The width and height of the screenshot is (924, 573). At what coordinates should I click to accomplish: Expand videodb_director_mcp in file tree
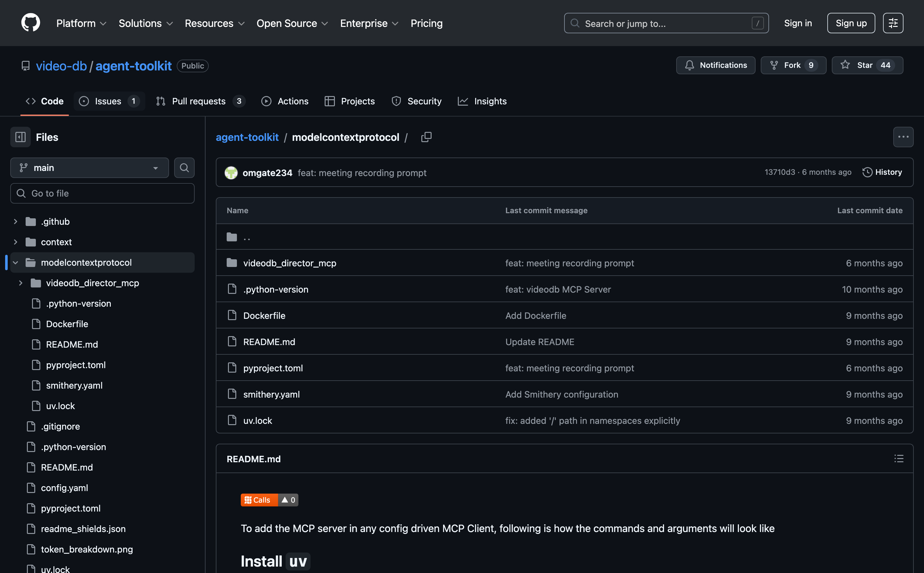[21, 283]
